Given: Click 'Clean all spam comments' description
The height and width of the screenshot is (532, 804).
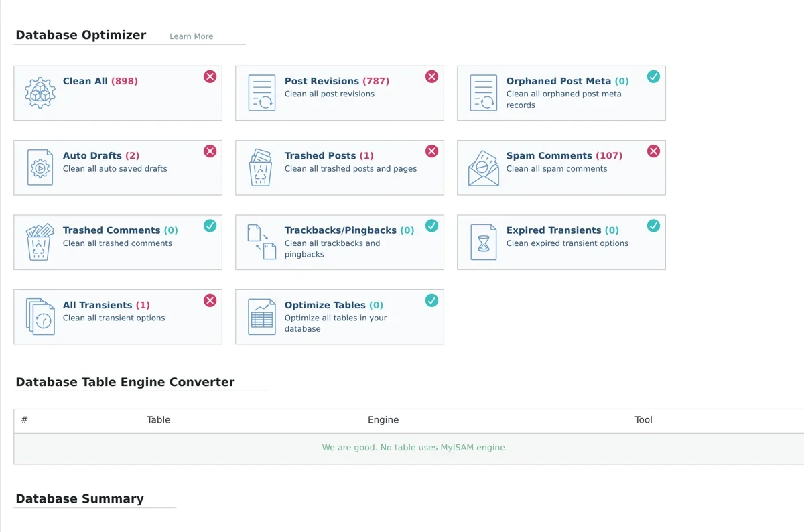Looking at the screenshot, I should pos(557,168).
